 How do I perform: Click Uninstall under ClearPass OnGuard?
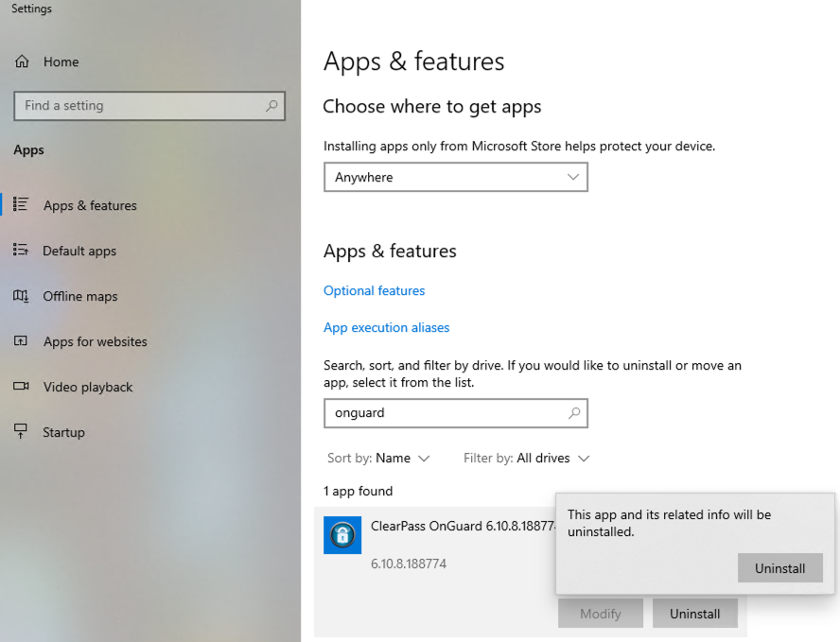694,613
